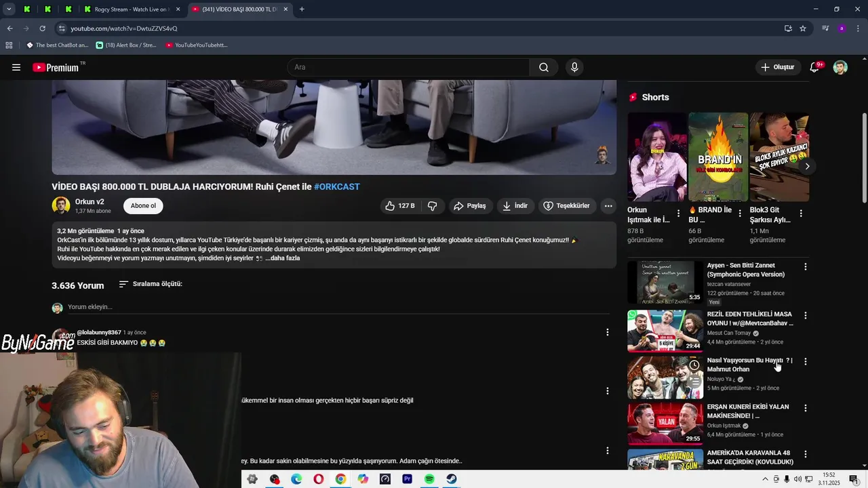View site information icon in address bar

pos(62,28)
